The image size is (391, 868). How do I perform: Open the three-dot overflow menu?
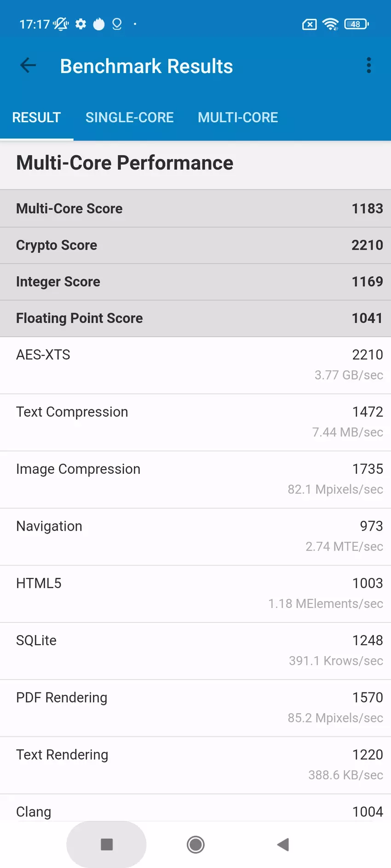coord(368,66)
